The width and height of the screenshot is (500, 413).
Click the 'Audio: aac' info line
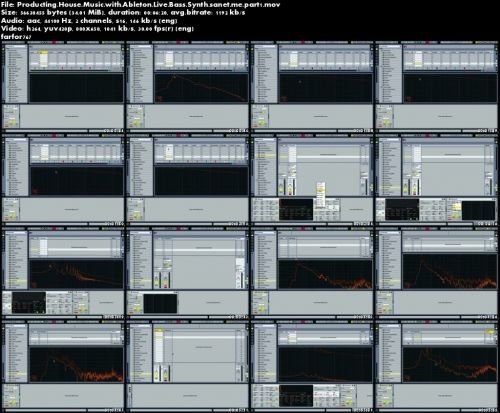click(89, 20)
